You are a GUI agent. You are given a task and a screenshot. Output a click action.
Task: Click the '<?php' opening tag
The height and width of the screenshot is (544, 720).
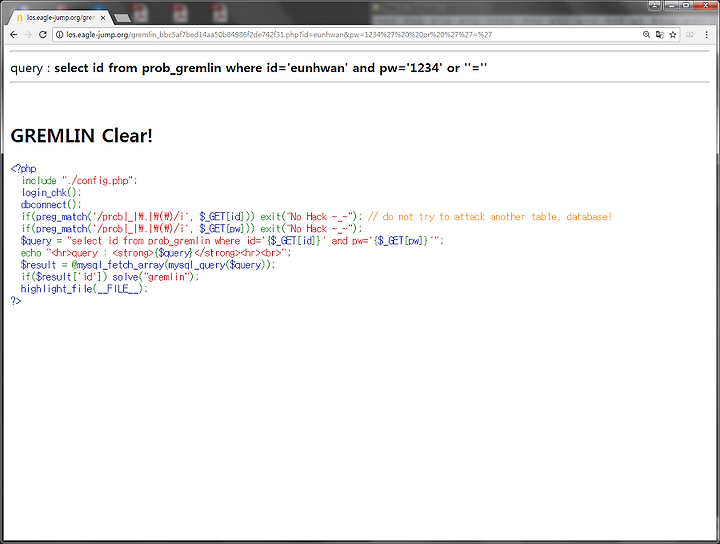point(23,168)
